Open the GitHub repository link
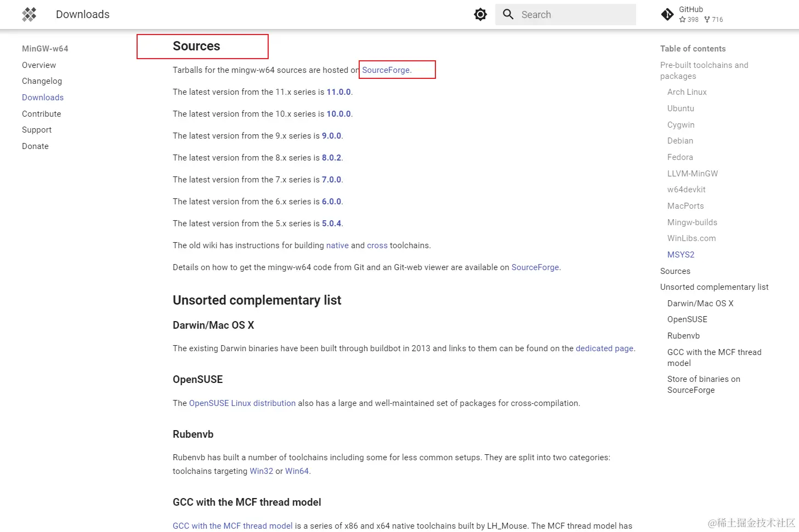Viewport: 799px width, 532px height. [x=692, y=14]
